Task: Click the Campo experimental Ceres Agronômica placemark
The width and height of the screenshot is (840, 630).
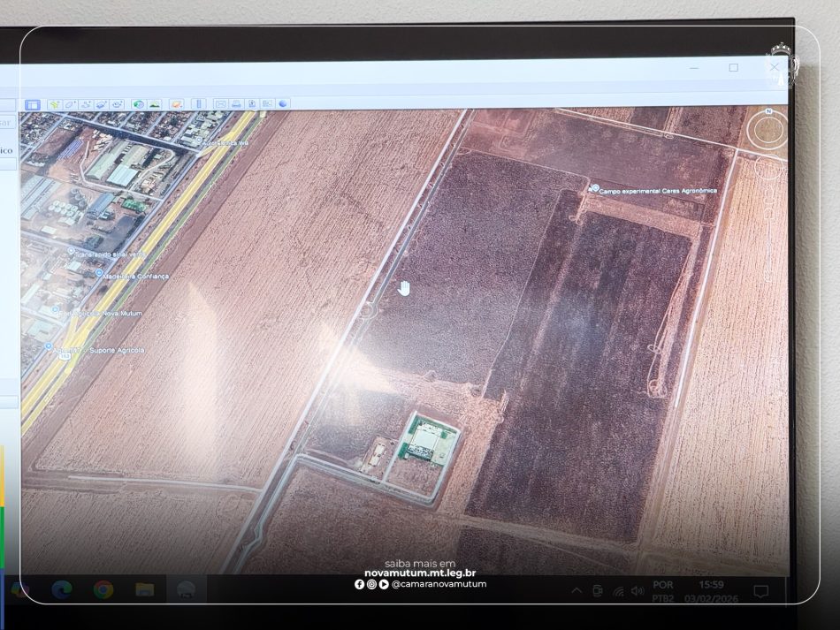Action: pos(595,188)
